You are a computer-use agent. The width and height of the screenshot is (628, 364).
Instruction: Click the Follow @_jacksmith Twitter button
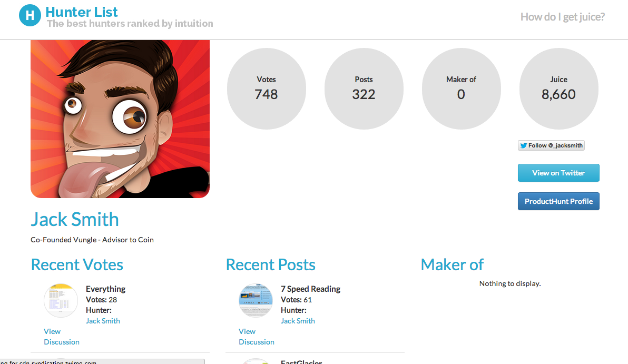(x=551, y=145)
